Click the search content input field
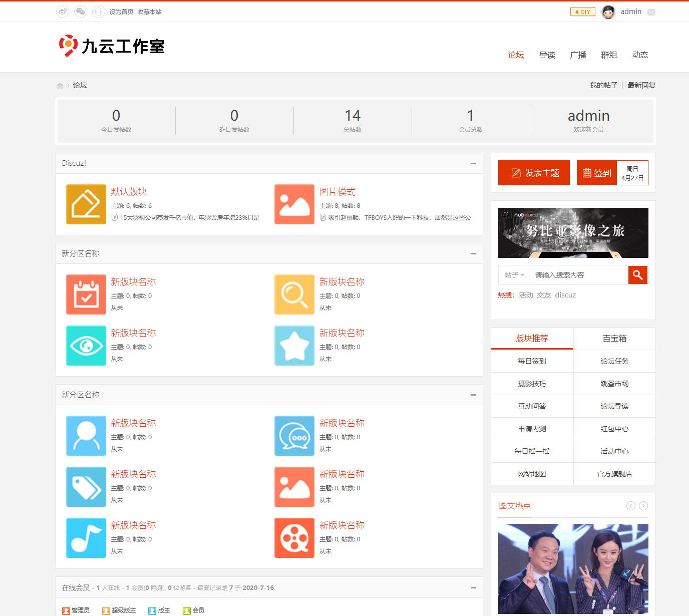The image size is (689, 616). tap(578, 275)
